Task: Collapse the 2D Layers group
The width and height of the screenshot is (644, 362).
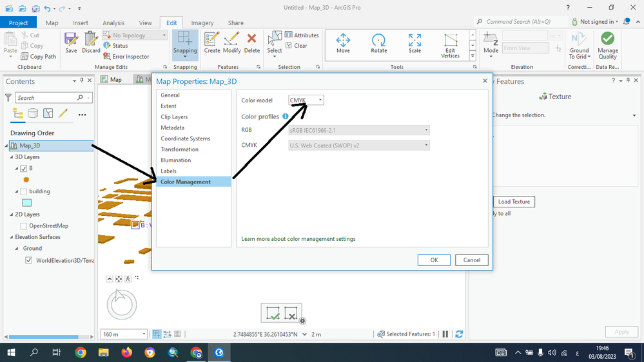Action: (x=12, y=214)
